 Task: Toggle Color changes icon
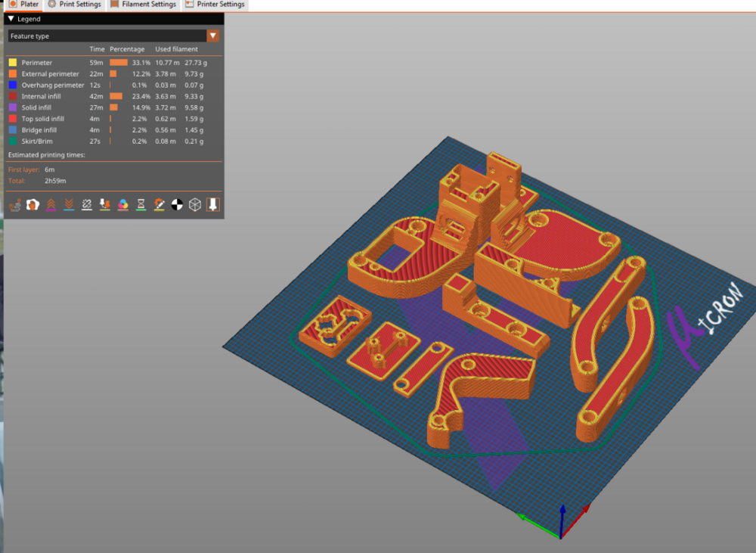click(123, 204)
